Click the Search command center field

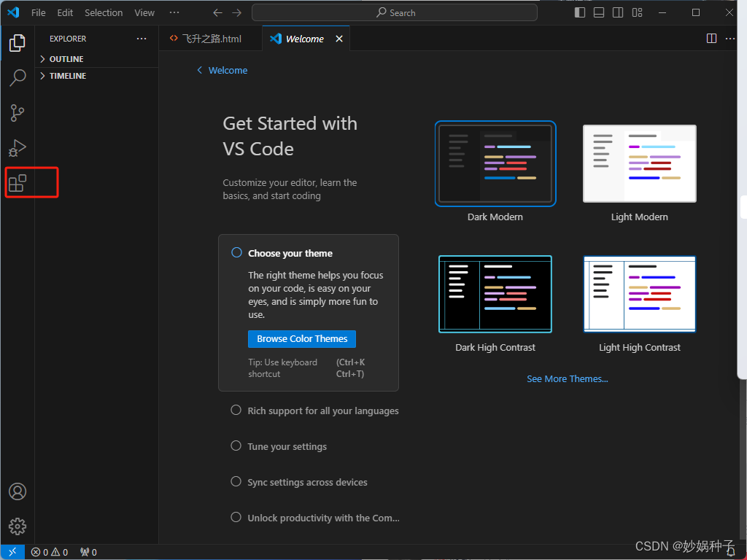click(395, 13)
